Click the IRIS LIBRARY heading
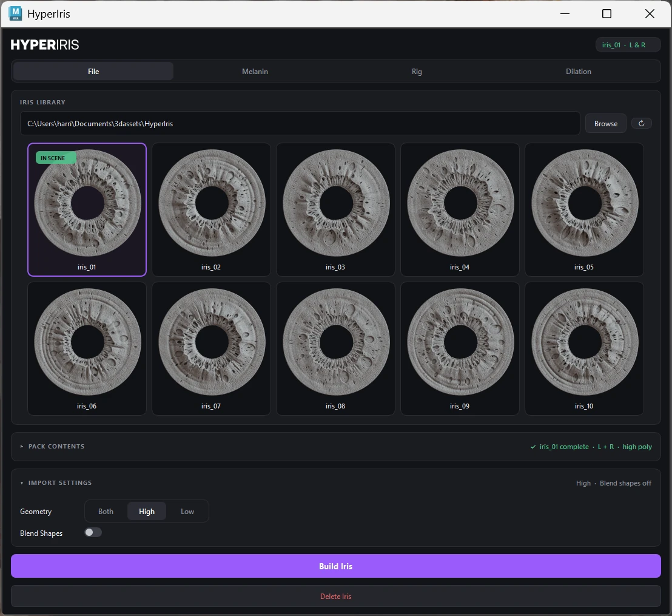The image size is (672, 616). pos(42,102)
